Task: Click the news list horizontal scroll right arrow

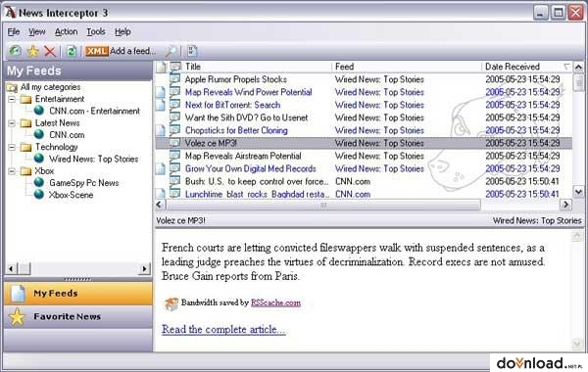Action: click(x=565, y=205)
